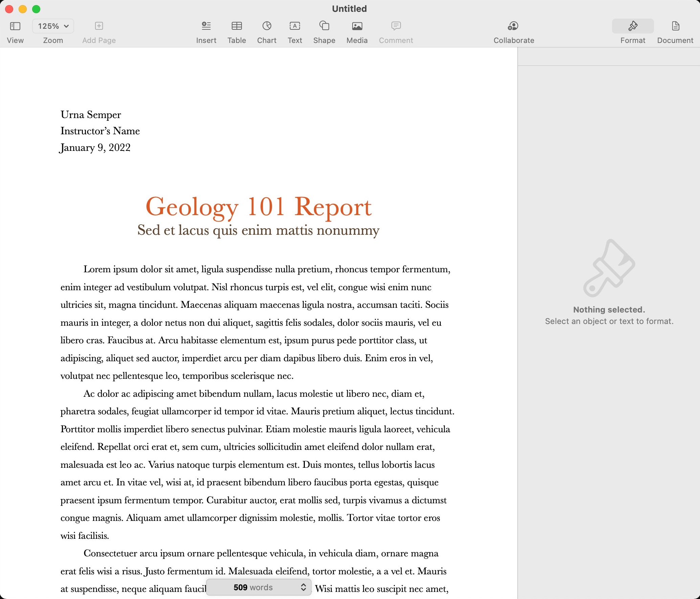The width and height of the screenshot is (700, 599).
Task: Toggle the Format sidebar
Action: click(x=633, y=26)
